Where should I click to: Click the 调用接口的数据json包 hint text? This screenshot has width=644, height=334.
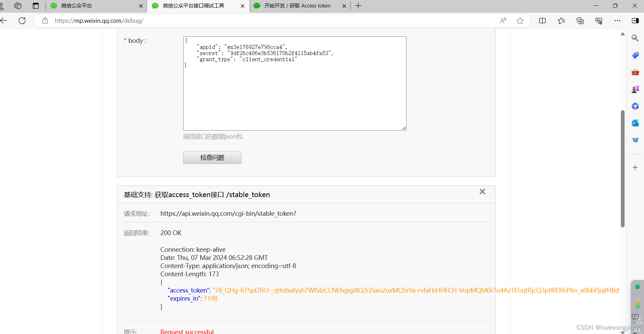[x=213, y=137]
